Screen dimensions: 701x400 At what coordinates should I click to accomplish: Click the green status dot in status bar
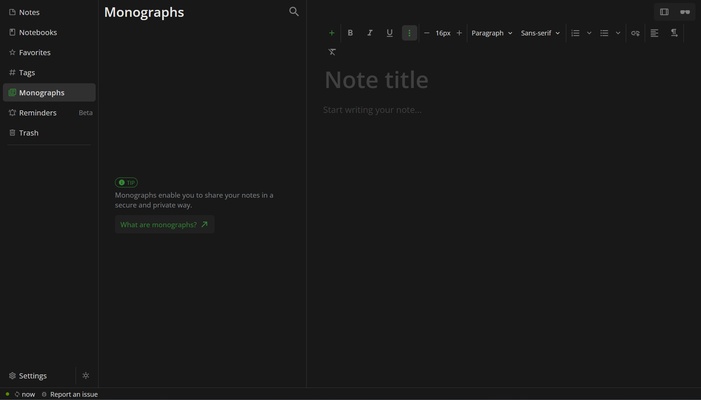tap(7, 394)
